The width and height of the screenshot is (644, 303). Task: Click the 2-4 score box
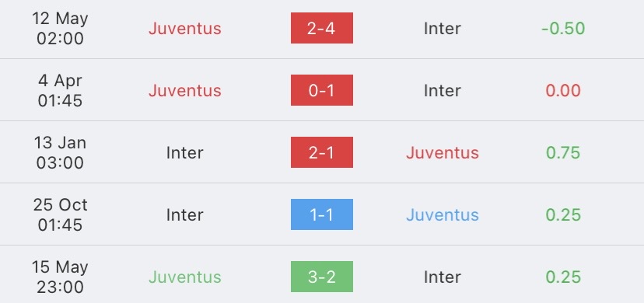pyautogui.click(x=321, y=28)
